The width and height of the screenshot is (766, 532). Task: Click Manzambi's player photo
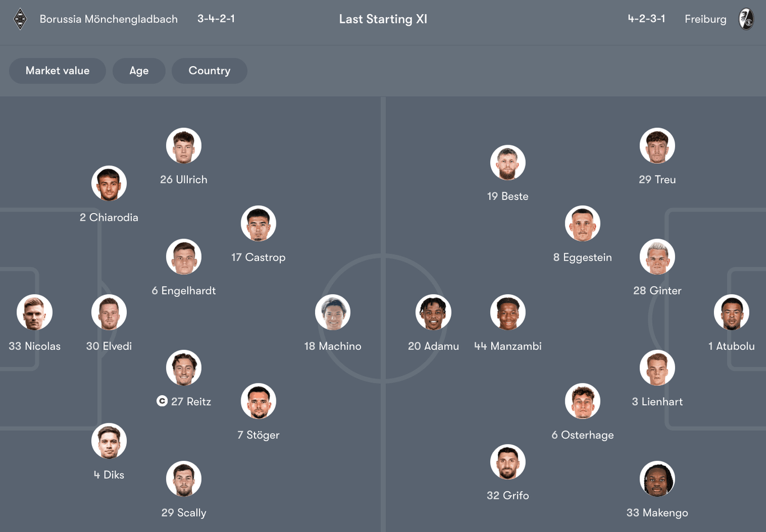pos(508,312)
